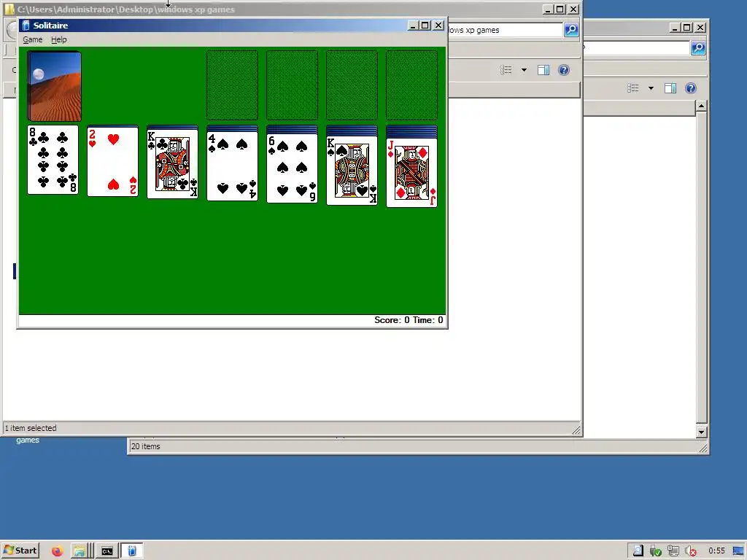Open the Start menu
Screen dimensions: 747x560
coord(20,551)
